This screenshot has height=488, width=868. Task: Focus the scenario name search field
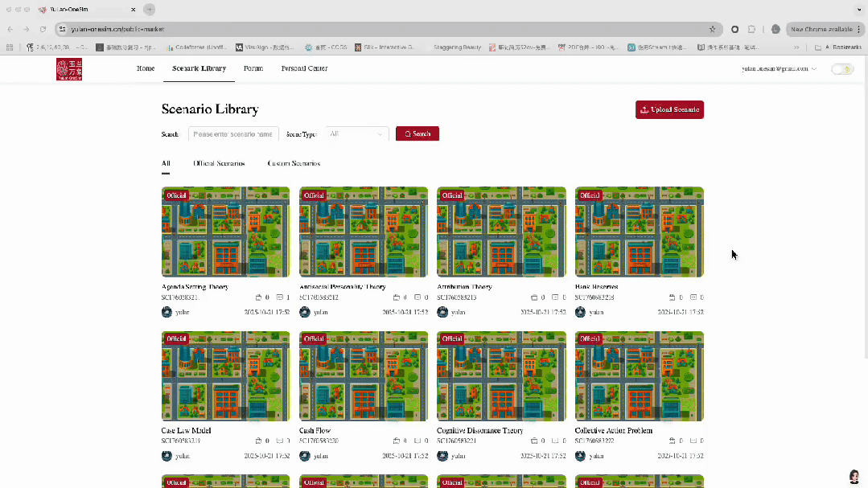click(233, 134)
